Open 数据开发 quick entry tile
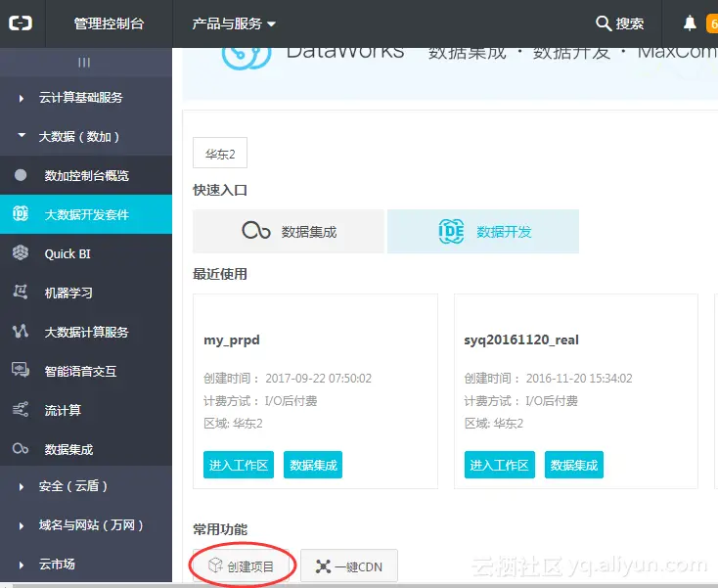718x588 pixels. point(483,231)
